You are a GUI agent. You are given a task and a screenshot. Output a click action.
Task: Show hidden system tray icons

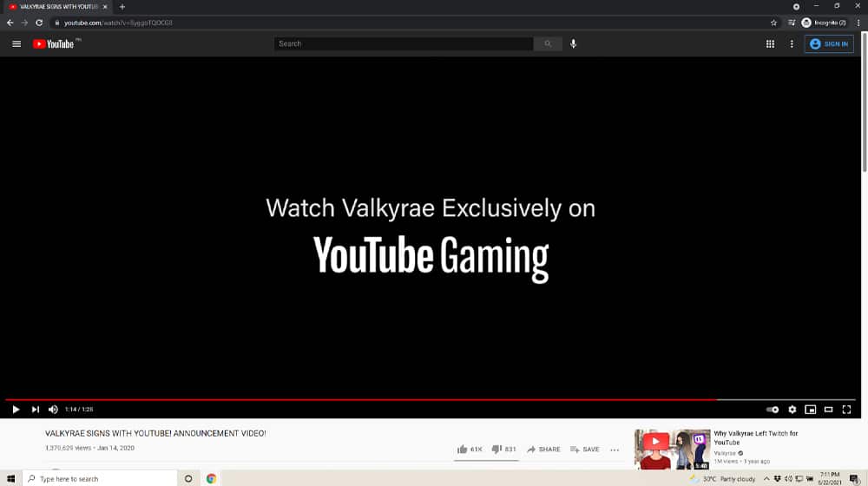[x=766, y=479]
